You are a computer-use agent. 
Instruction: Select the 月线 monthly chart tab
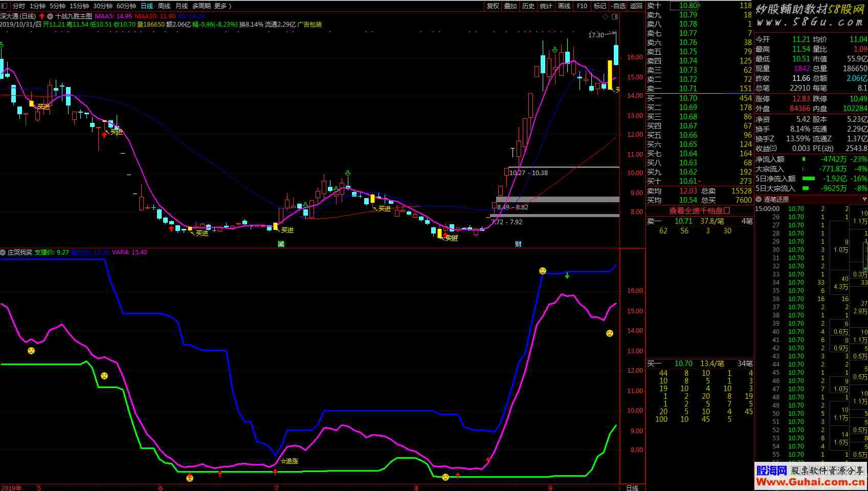[x=182, y=6]
